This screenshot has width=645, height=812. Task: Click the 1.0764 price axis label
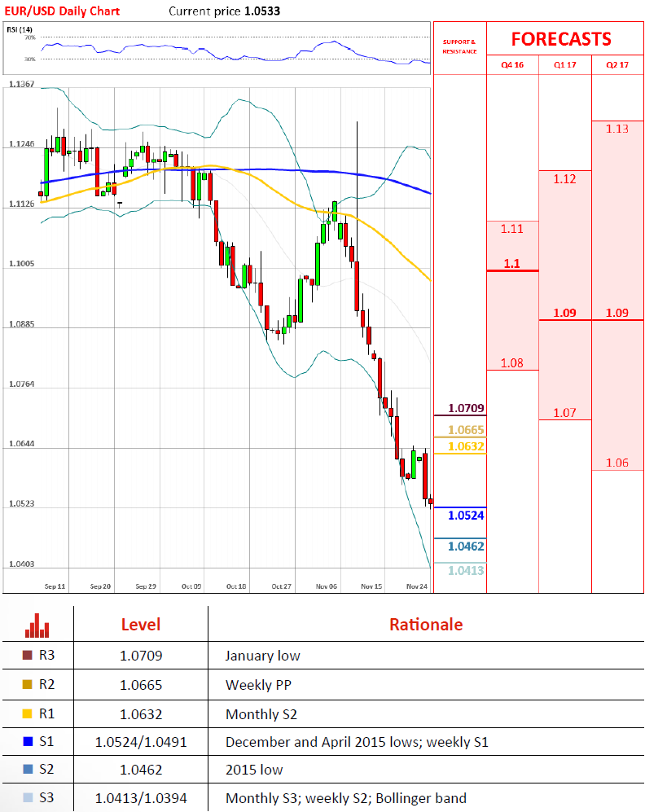pos(21,384)
